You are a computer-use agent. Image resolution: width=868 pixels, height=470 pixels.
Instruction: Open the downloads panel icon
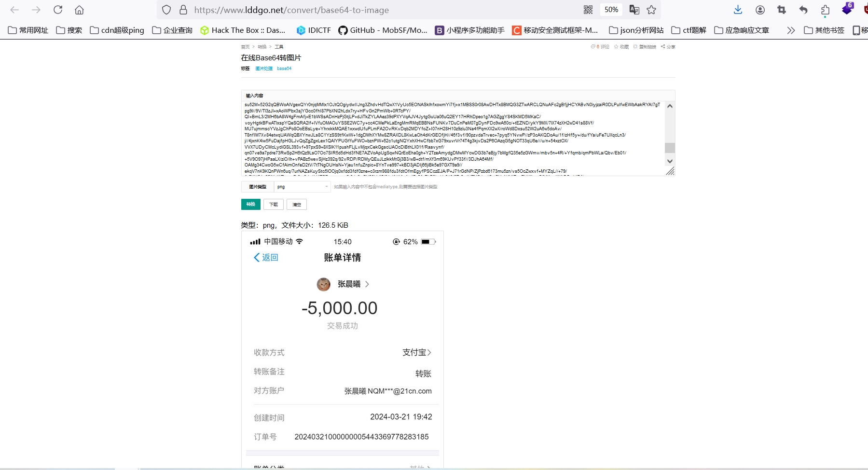[x=738, y=10]
